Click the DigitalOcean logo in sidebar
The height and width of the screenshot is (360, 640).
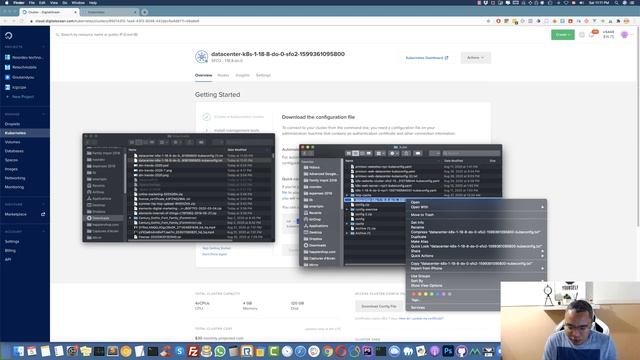coord(9,36)
